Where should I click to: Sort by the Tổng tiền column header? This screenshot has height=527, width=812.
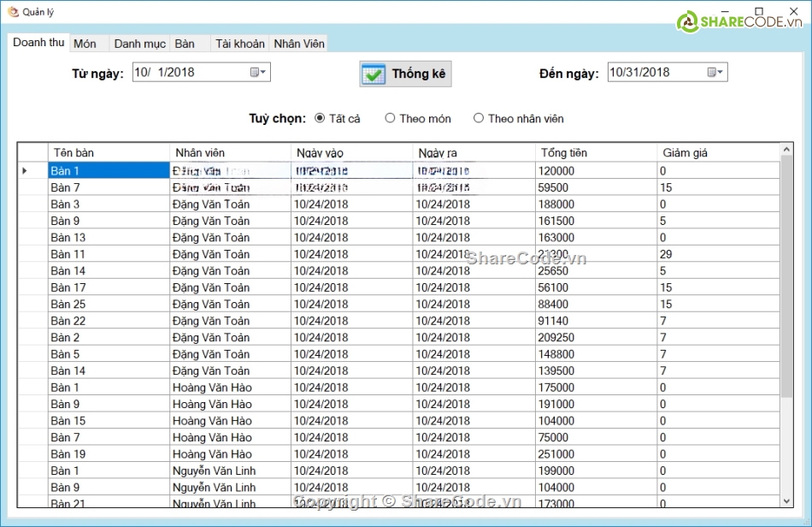(596, 153)
